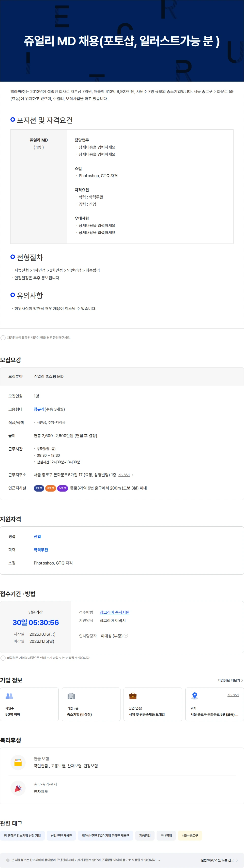Click the subway directions 종로3가역 6번 출구 text
This screenshot has width=244, height=868.
pyautogui.click(x=109, y=488)
